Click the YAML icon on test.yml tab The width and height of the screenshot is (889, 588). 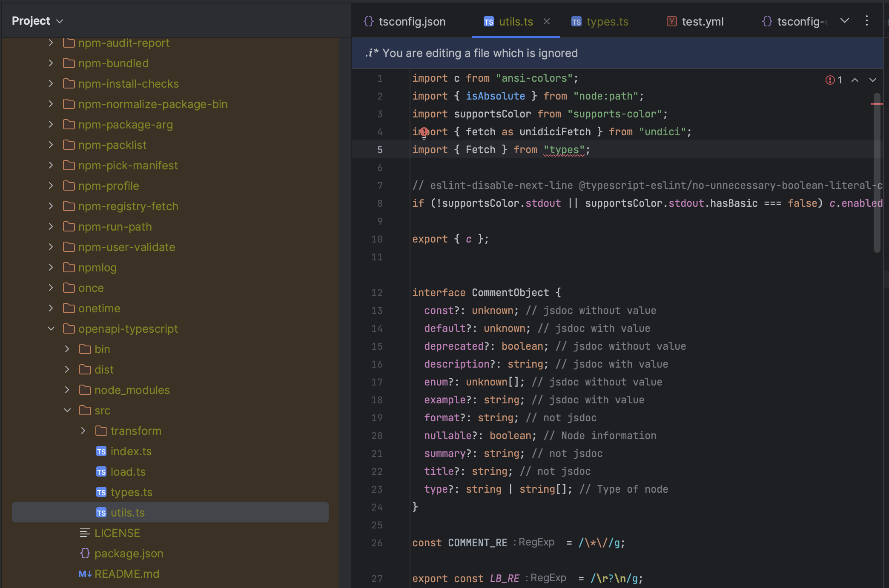[671, 21]
